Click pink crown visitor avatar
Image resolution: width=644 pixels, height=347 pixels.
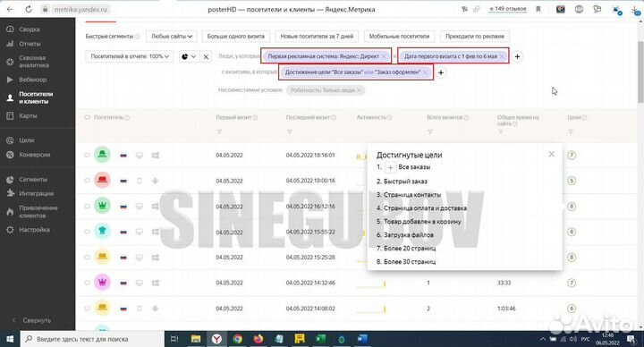102,283
